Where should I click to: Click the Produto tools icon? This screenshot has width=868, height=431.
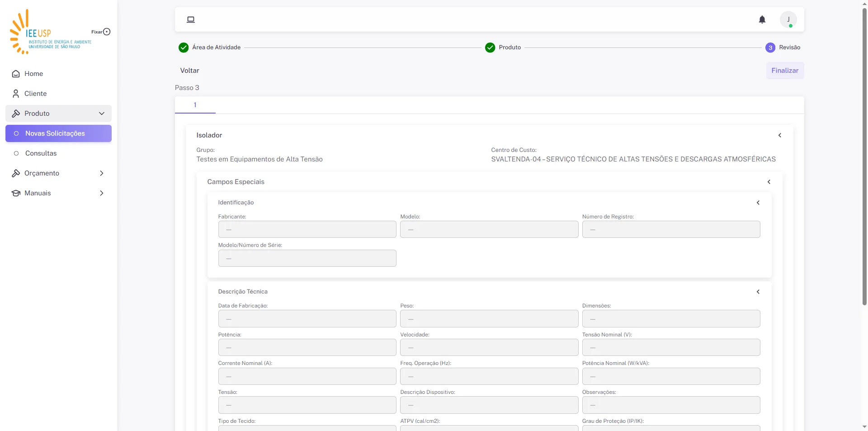pos(16,114)
